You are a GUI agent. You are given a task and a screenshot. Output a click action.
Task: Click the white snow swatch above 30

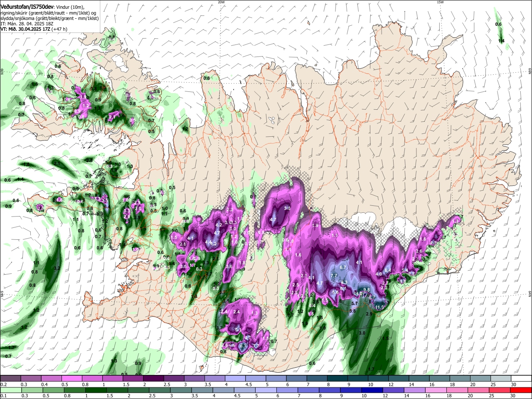[x=522, y=379]
